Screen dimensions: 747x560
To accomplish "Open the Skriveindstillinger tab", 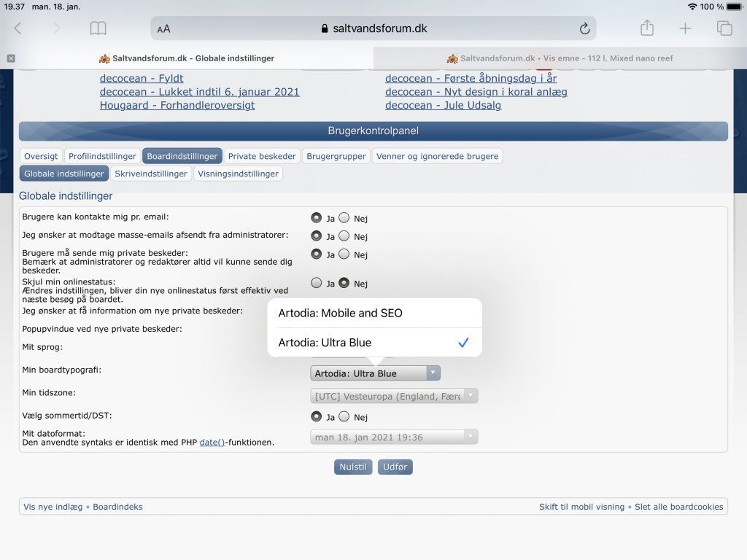I will click(x=151, y=174).
